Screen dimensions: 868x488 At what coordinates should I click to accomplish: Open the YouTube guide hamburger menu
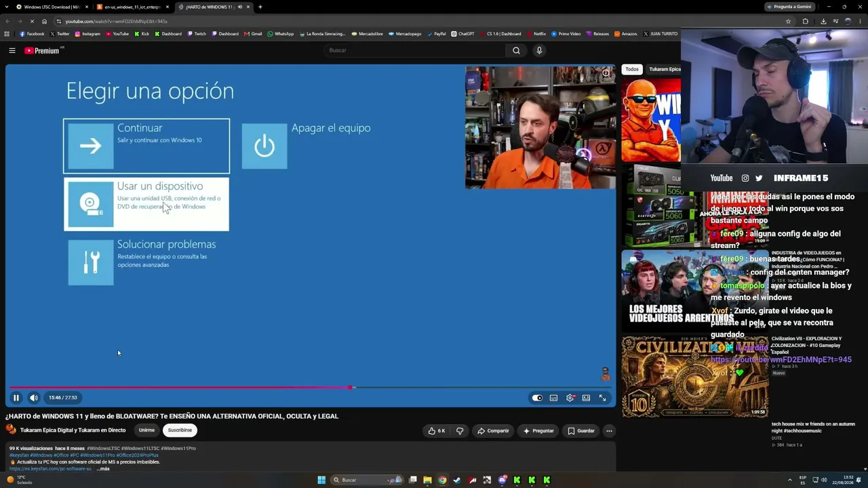pos(12,50)
